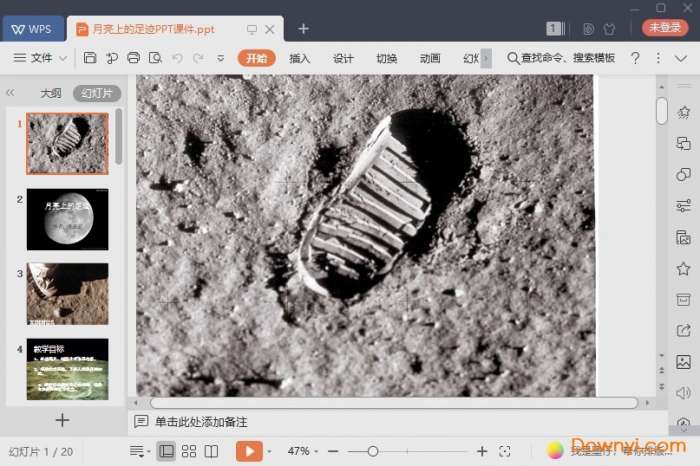This screenshot has width=700, height=466.
Task: Collapse the slide panel with double chevron
Action: coord(10,93)
